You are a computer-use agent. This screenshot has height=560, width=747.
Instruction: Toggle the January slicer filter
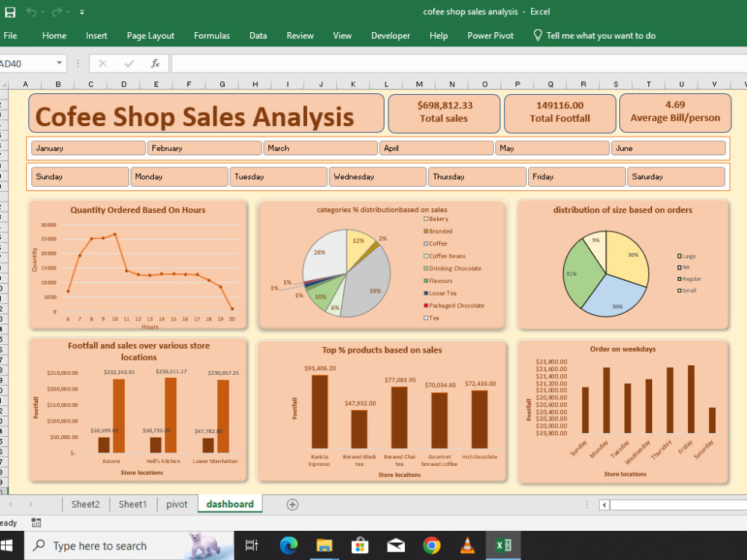coord(87,148)
